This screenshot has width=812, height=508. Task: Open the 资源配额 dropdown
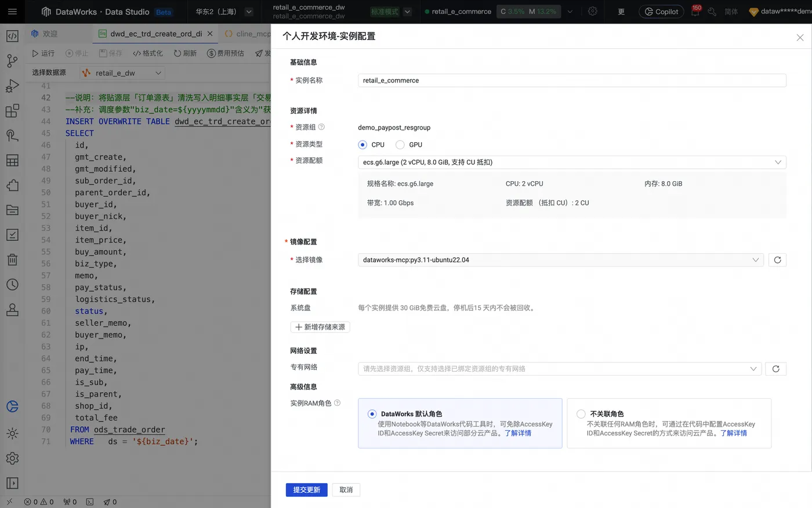[572, 162]
